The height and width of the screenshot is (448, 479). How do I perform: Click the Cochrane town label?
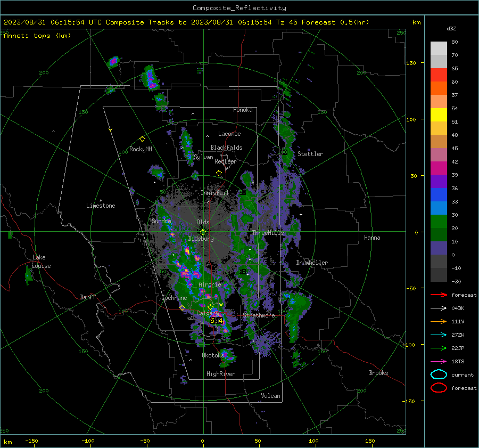[174, 298]
